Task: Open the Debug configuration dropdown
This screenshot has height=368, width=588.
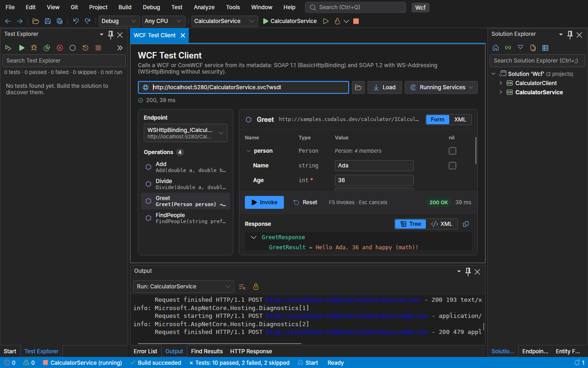Action: pyautogui.click(x=119, y=21)
